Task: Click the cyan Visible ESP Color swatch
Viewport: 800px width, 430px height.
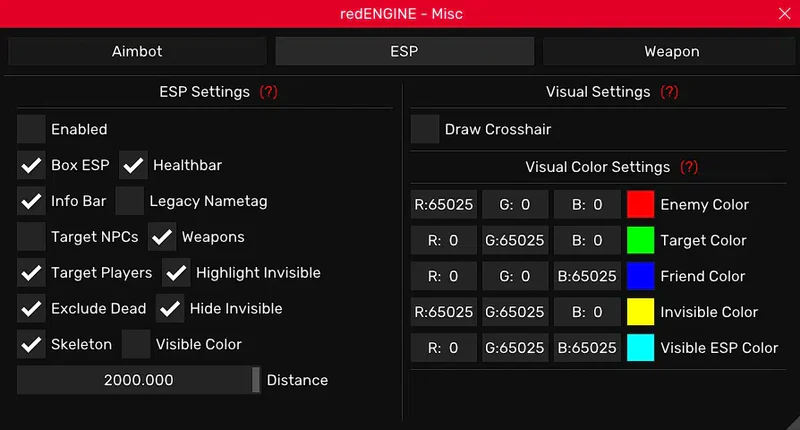Action: (640, 348)
